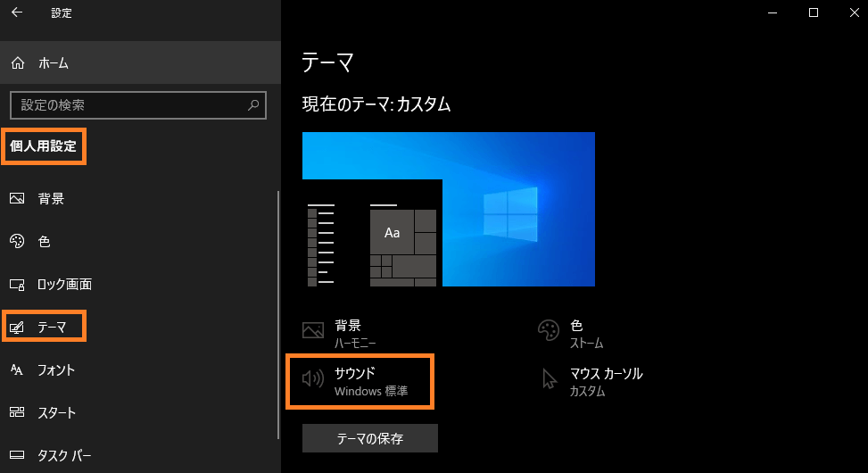Image resolution: width=868 pixels, height=473 pixels.
Task: Click the palette icon beside sidebar 色
Action: pyautogui.click(x=17, y=241)
